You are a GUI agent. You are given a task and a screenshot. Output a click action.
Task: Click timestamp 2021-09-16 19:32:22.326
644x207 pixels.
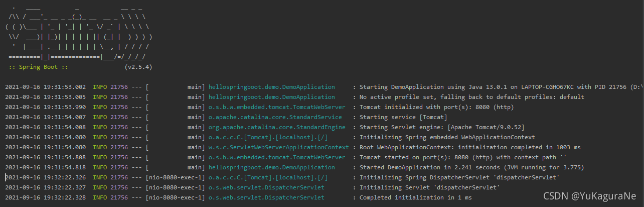[46, 177]
